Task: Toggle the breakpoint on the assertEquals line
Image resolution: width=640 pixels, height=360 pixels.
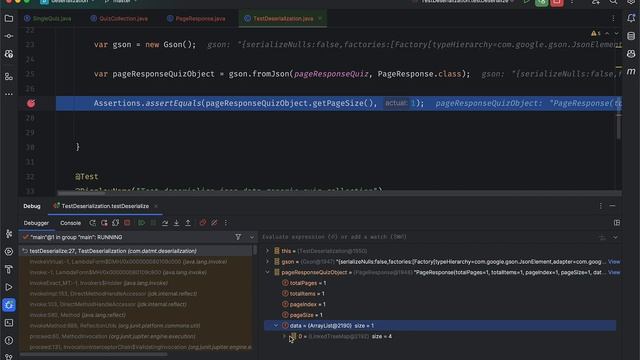Action: point(31,103)
